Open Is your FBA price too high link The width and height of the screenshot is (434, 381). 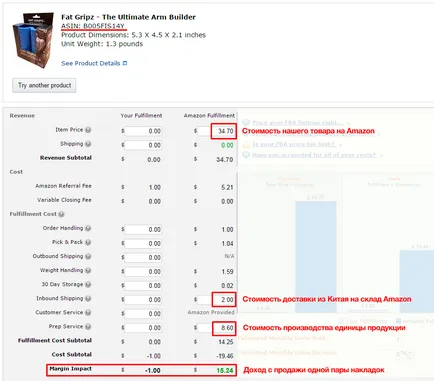[293, 144]
